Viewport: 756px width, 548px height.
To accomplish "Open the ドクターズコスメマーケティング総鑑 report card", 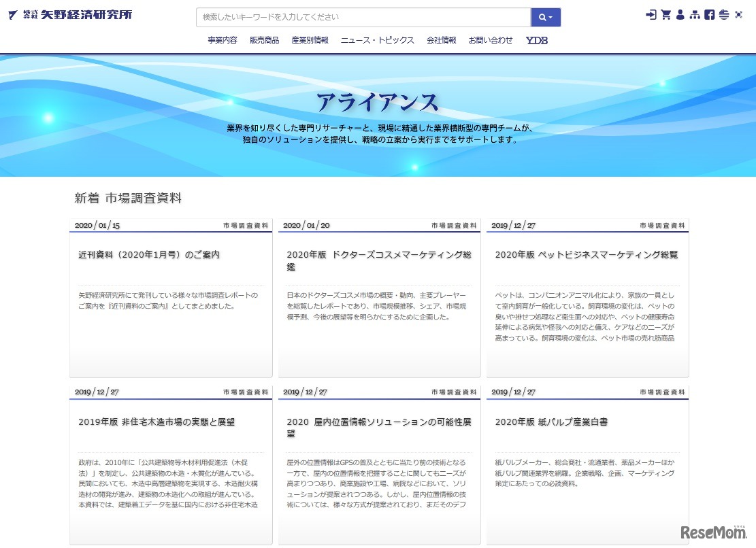I will (378, 297).
